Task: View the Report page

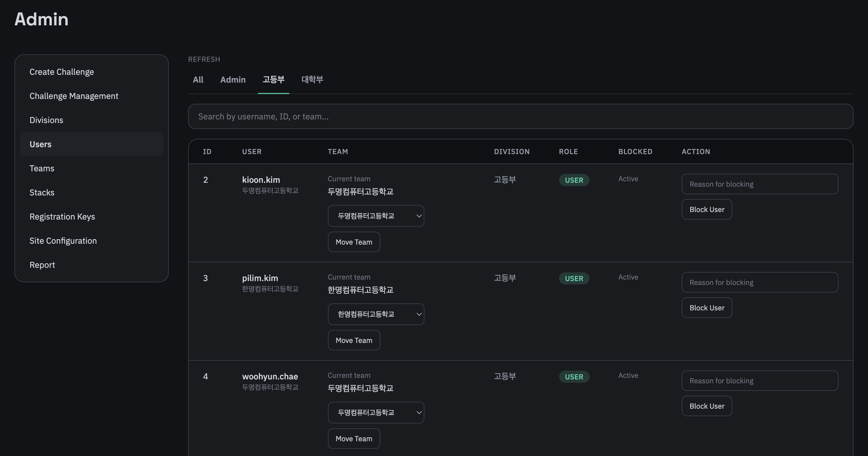Action: [x=42, y=264]
